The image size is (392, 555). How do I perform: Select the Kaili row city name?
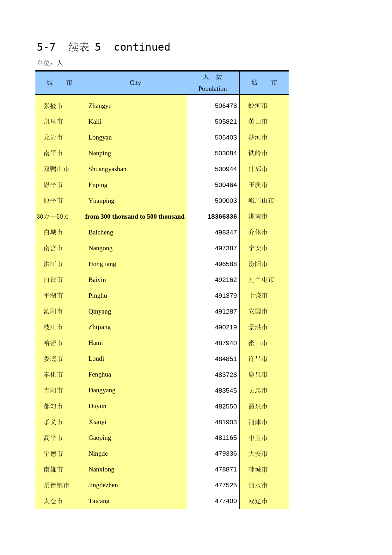coord(95,122)
